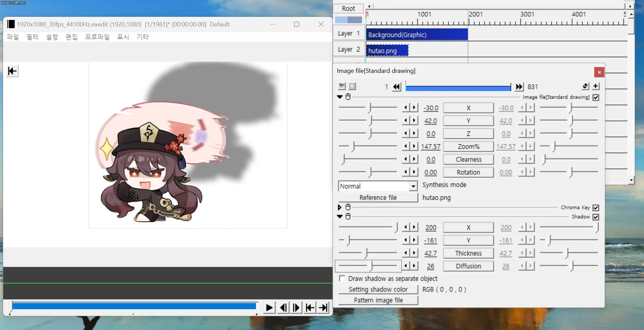Decrease left Z position value 0.0
Viewport: 644px width, 330px height.
click(406, 133)
